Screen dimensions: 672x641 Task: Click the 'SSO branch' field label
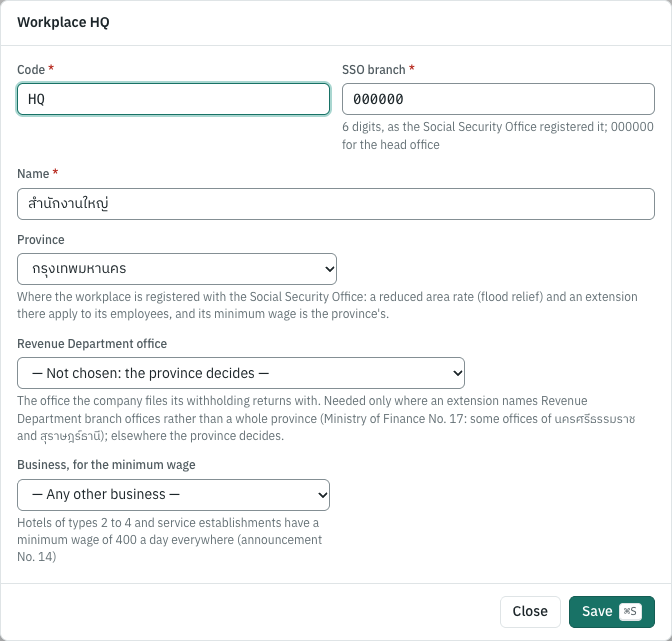click(x=374, y=69)
